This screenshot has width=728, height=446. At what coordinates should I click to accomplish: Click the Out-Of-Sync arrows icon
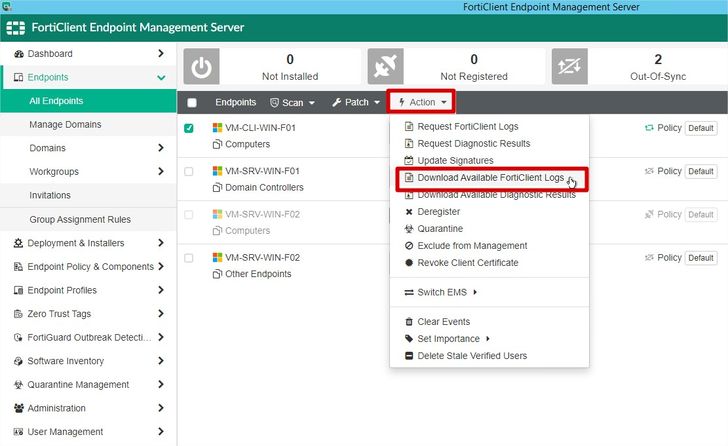point(569,67)
